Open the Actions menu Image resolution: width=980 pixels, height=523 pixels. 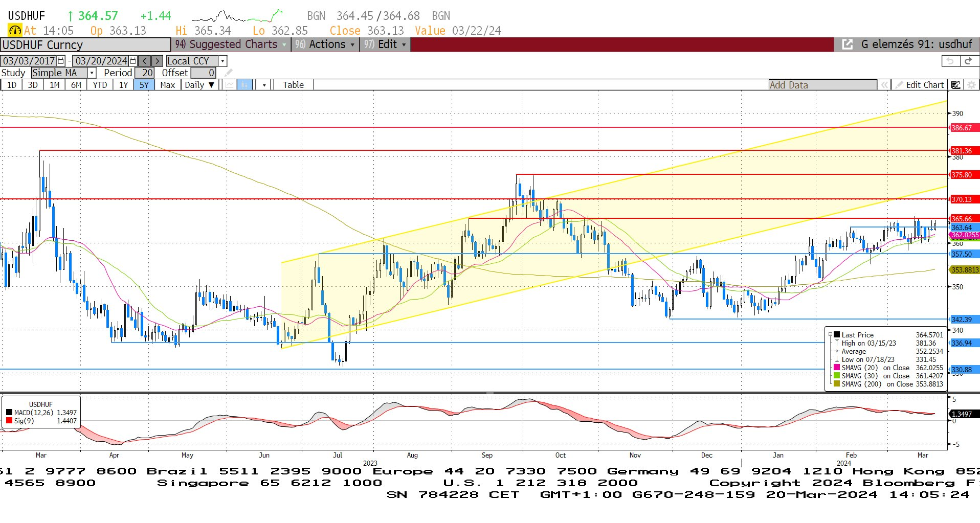coord(325,44)
